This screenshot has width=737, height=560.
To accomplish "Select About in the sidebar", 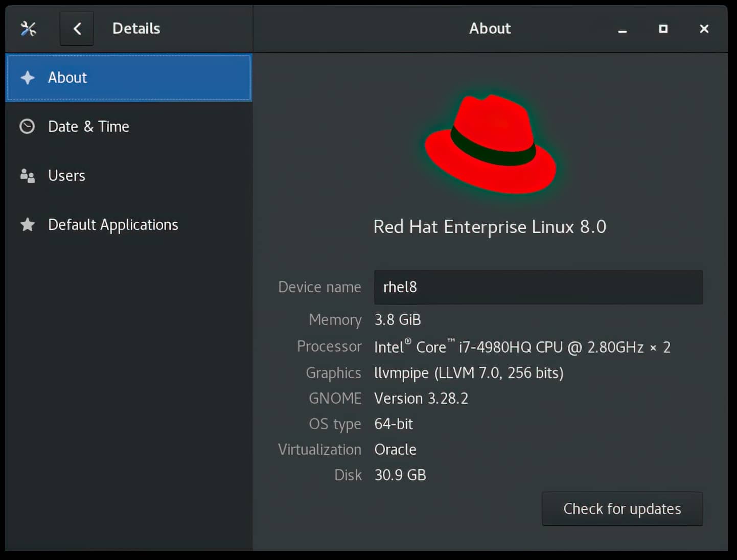I will click(x=128, y=78).
